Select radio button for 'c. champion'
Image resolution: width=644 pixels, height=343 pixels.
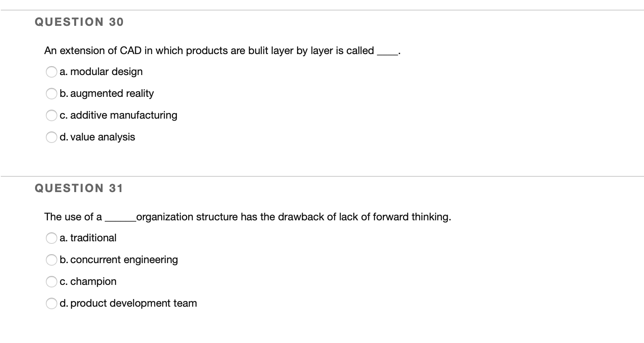point(52,282)
